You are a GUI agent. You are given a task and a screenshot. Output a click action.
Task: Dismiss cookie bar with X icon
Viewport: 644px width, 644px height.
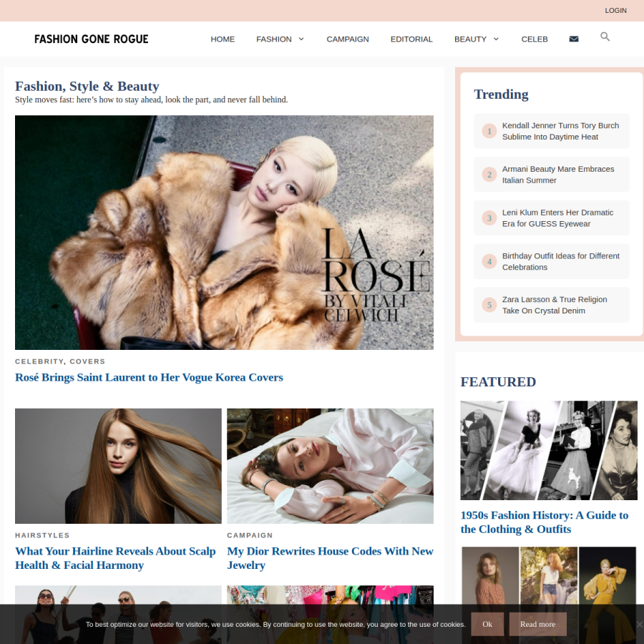point(640,624)
